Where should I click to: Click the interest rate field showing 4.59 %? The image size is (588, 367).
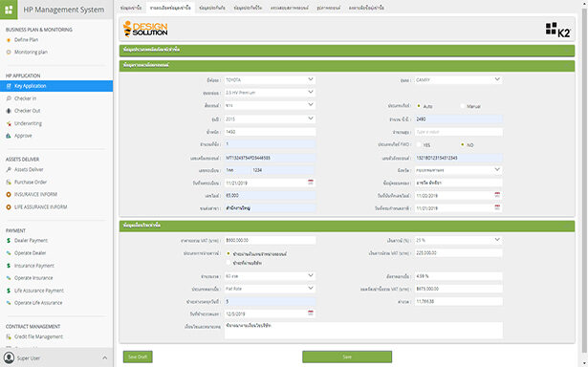[x=458, y=276]
